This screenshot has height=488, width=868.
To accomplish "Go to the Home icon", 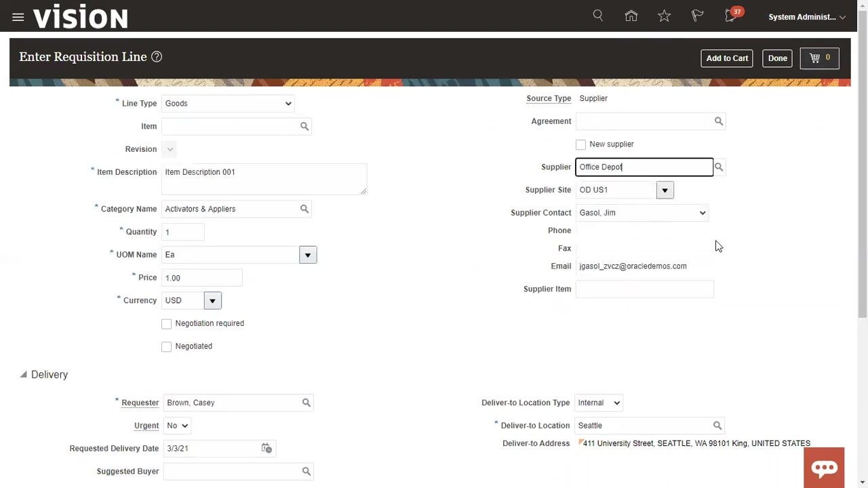I will coord(631,16).
